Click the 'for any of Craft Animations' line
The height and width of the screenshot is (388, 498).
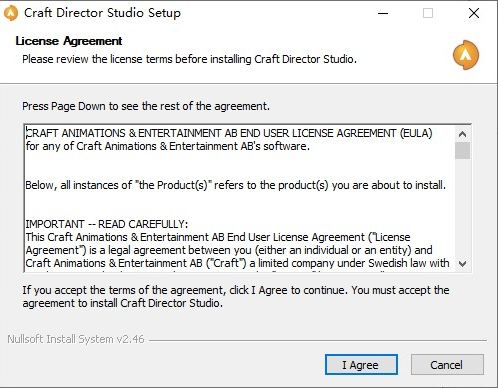click(168, 146)
